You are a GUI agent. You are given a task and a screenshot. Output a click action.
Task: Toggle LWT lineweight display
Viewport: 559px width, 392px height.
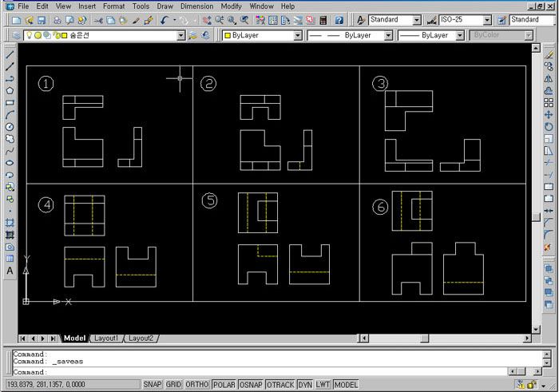(323, 385)
